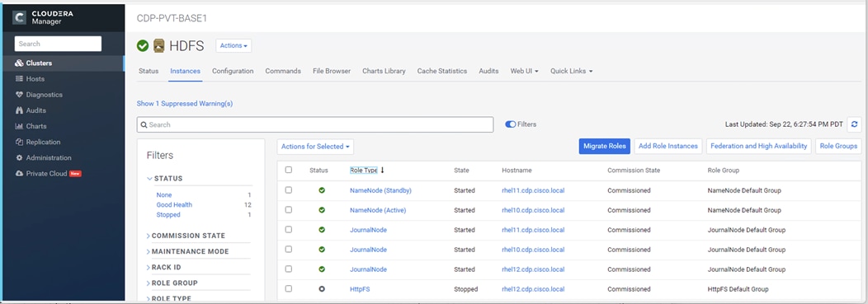Sort by the Commission State column header
Viewport: 868px width, 304px height.
[x=634, y=171]
